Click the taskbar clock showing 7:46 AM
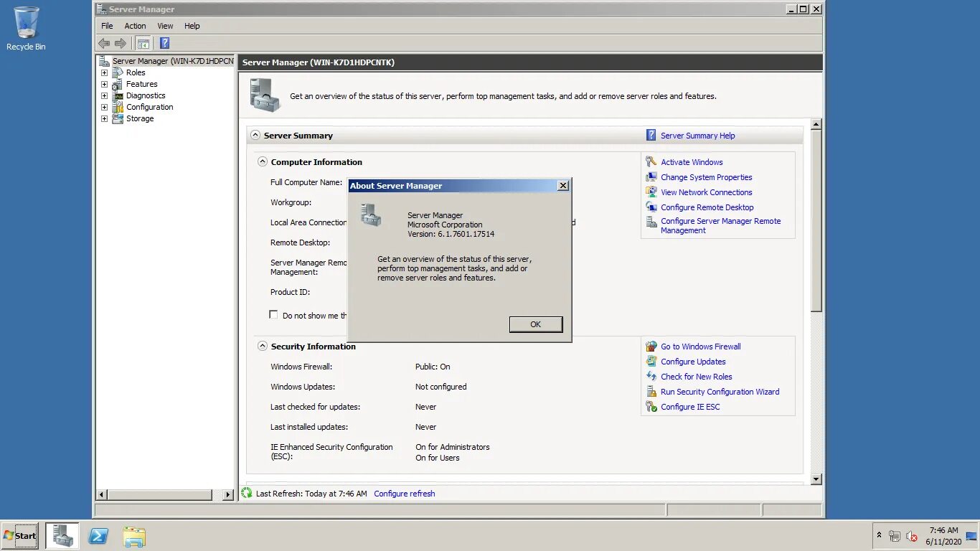Viewport: 980px width, 551px height. pos(943,536)
